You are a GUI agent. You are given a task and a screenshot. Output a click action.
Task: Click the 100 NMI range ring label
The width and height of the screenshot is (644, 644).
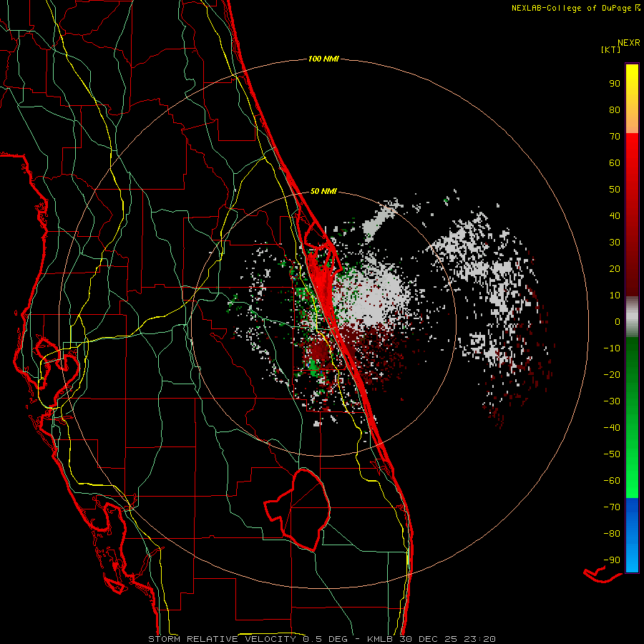[323, 59]
